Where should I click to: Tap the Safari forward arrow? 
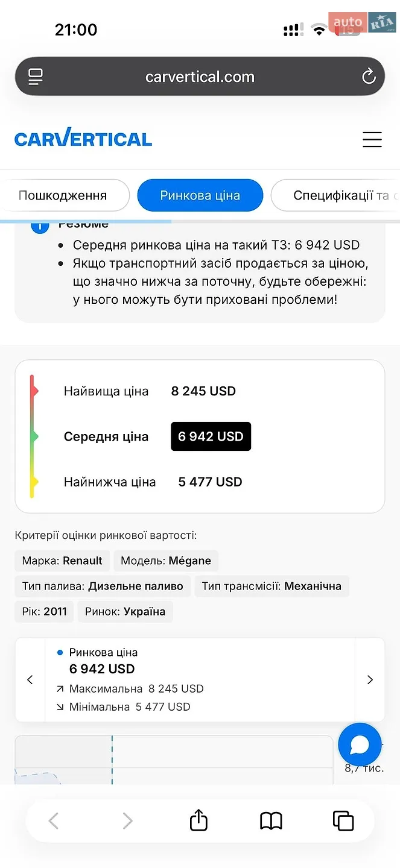pos(127,821)
